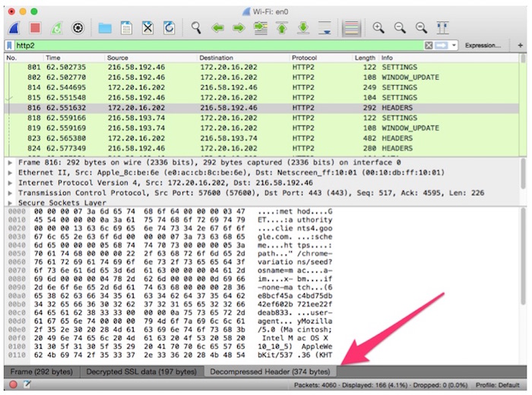Image resolution: width=532 pixels, height=395 pixels.
Task: Open the recent filters dropdown arrow
Action: [454, 46]
